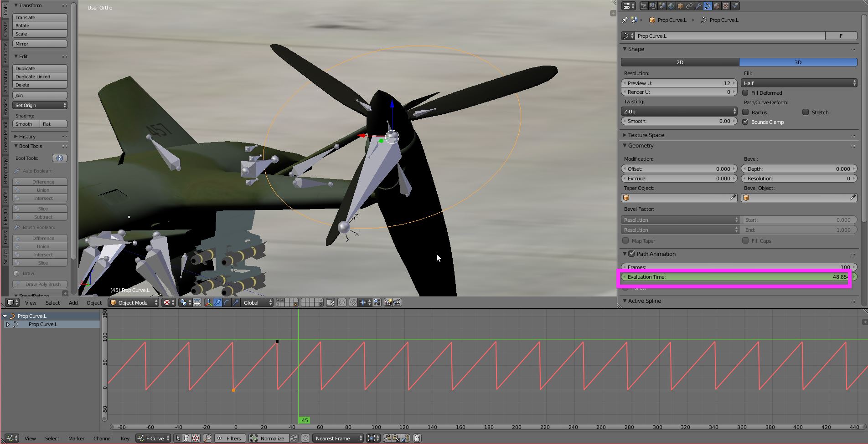Open the Fill dropdown set to Half

tap(799, 83)
